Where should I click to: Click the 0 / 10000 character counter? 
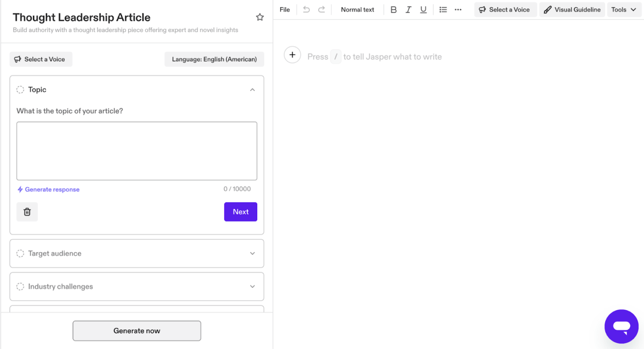pyautogui.click(x=237, y=189)
